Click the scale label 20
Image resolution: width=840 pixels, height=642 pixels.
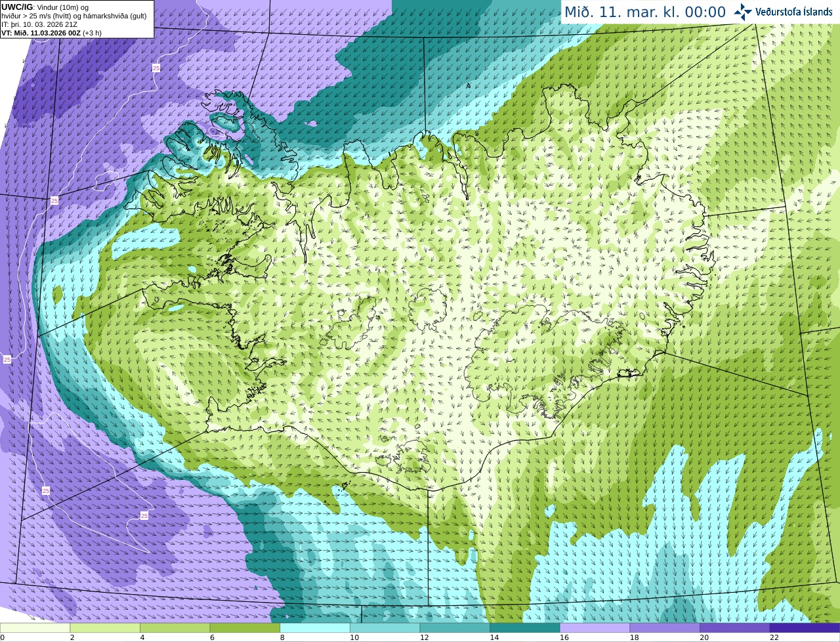point(704,637)
